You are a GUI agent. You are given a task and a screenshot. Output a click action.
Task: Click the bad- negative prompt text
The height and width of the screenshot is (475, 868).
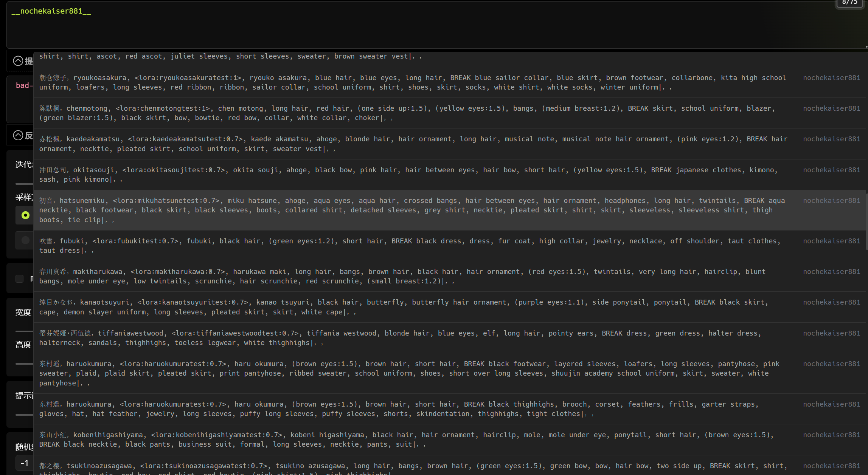click(24, 85)
